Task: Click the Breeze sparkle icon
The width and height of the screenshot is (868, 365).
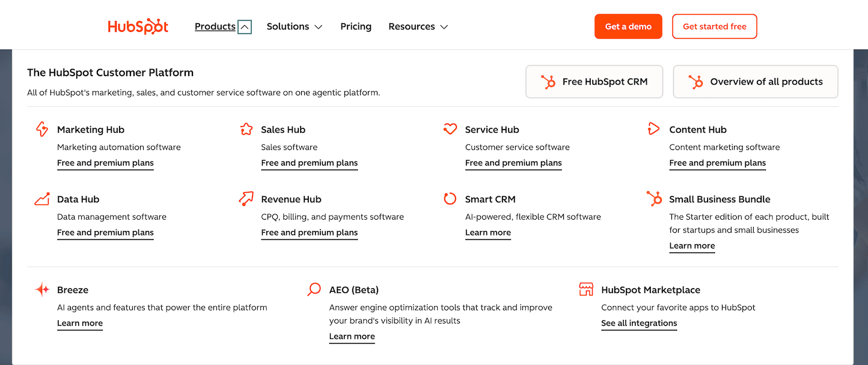Action: (x=42, y=290)
